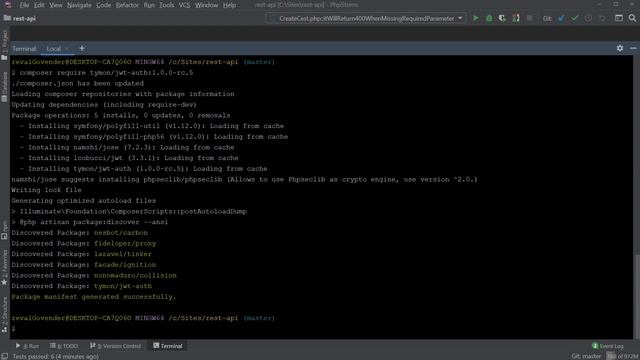Open the File menu
This screenshot has height=360, width=640.
[x=24, y=5]
